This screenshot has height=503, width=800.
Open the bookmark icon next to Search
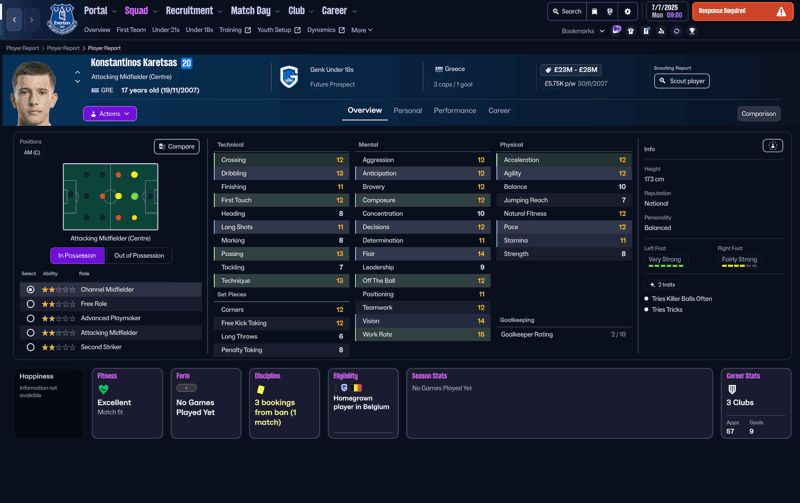tap(594, 11)
